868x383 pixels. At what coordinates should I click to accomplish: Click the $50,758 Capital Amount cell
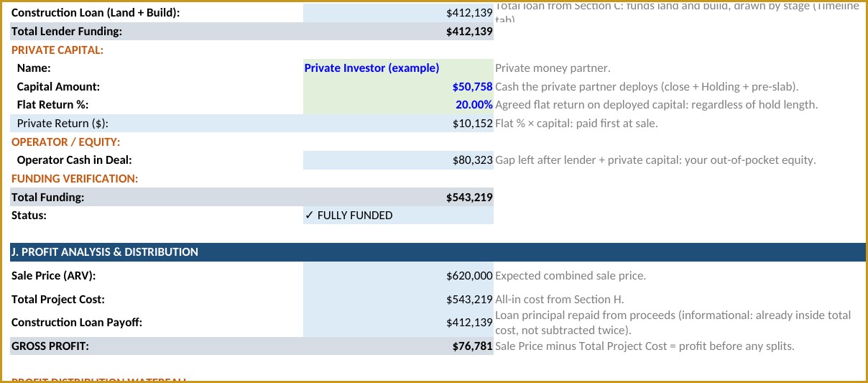398,87
